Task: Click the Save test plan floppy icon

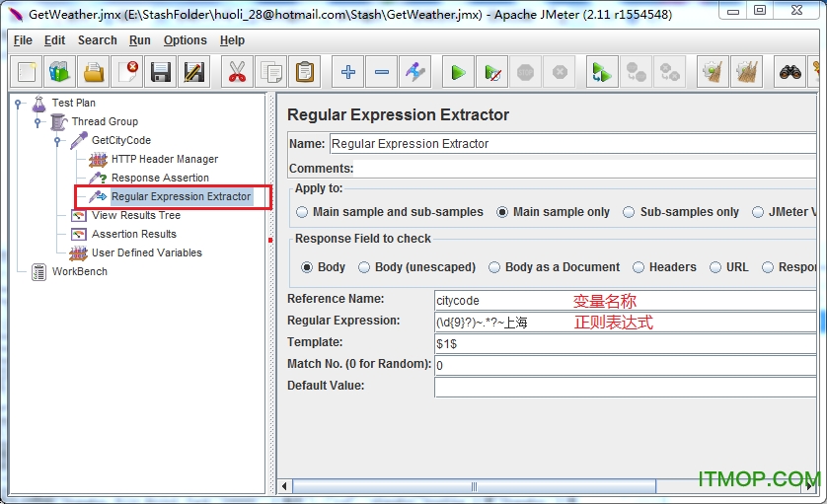Action: tap(161, 72)
